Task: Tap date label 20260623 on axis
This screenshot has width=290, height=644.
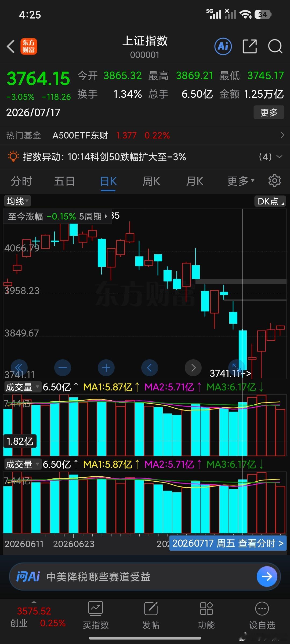Action: click(x=74, y=544)
